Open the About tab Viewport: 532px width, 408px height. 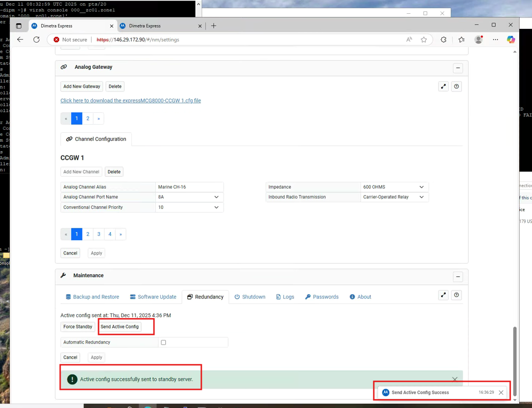[x=361, y=297]
